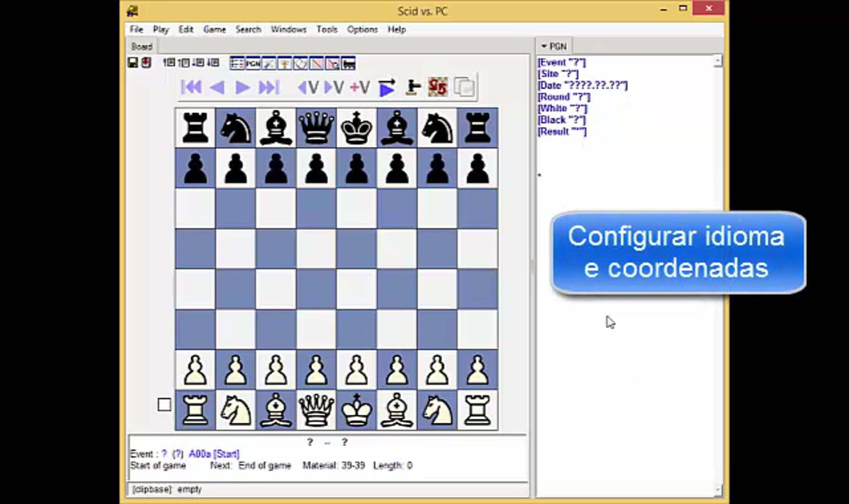
Task: Click the trial mode stamp icon
Action: click(413, 87)
